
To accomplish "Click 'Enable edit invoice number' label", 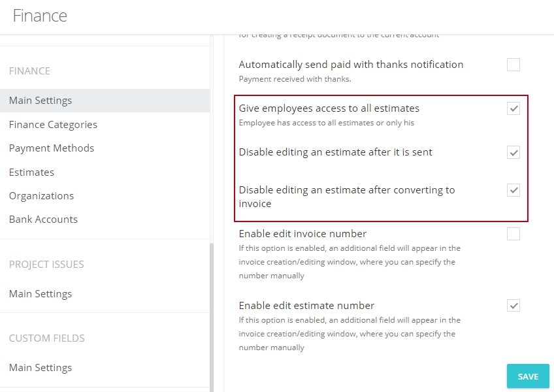I will pyautogui.click(x=302, y=234).
